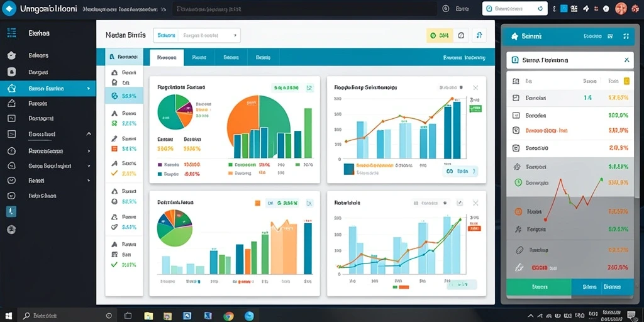
Task: Click the green button at the right panel bottom
Action: tap(538, 287)
